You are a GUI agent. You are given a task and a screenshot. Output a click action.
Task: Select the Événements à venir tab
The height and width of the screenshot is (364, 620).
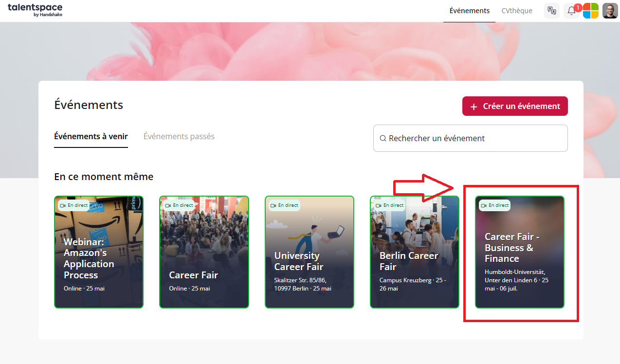coord(91,136)
